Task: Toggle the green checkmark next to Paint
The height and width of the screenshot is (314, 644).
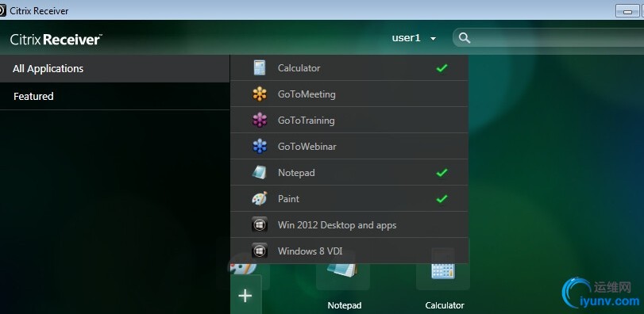Action: pyautogui.click(x=442, y=199)
